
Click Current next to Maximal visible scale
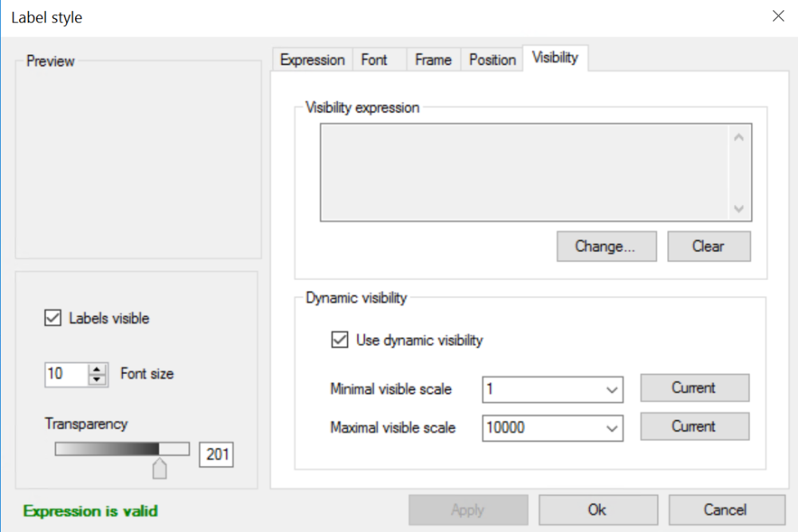click(694, 427)
